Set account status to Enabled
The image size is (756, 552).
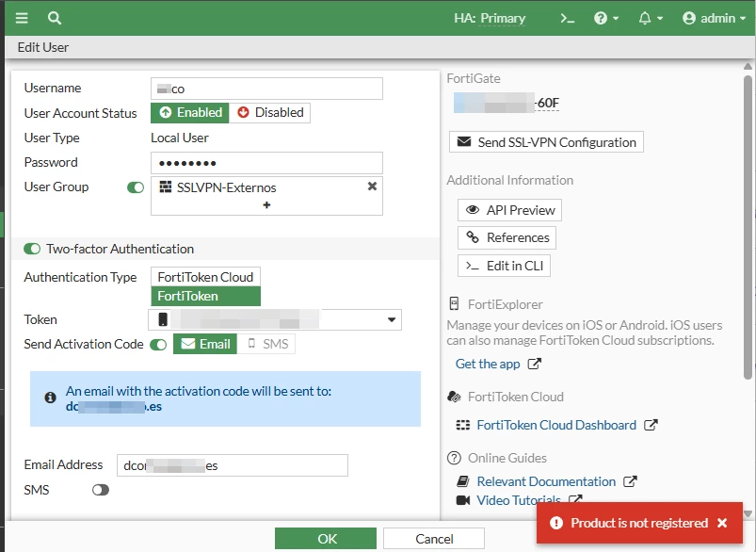coord(190,112)
